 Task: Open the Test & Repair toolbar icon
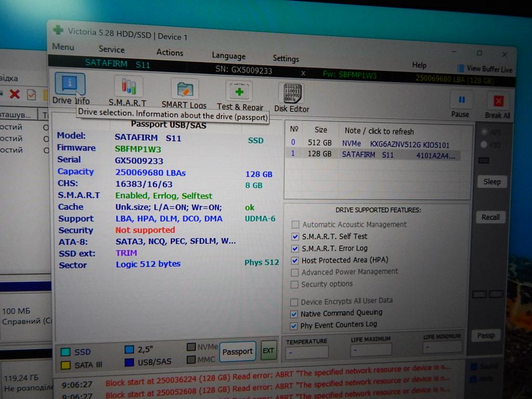[239, 91]
